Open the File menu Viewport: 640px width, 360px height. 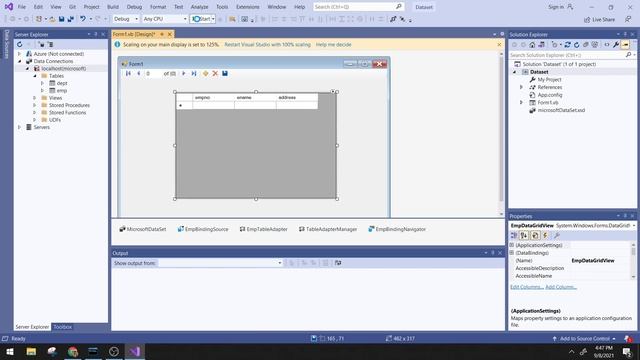pyautogui.click(x=22, y=7)
